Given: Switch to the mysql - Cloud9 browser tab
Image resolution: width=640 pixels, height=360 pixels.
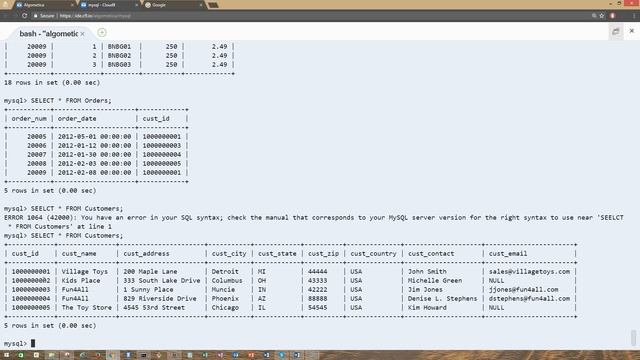Looking at the screenshot, I should coord(108,5).
